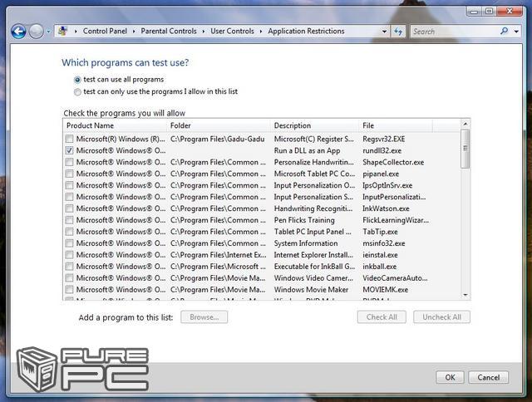Viewport: 532px width, 402px height.
Task: Check the pipanel.exe checkbox
Action: click(69, 174)
